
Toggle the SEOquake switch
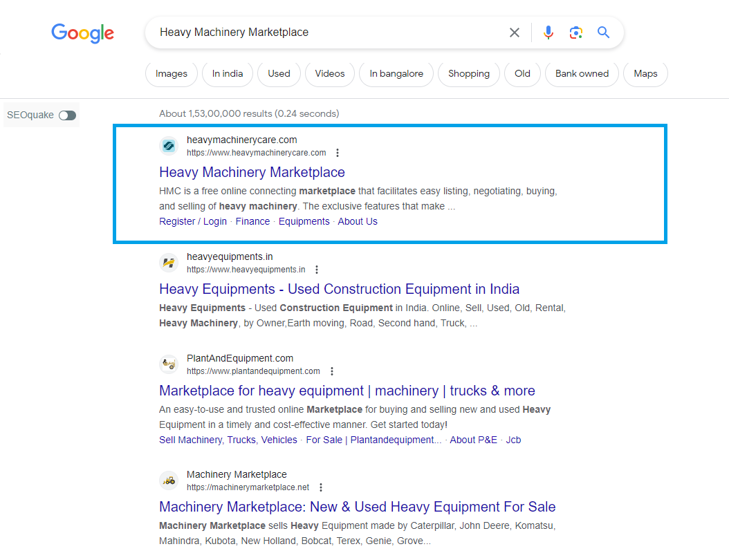pos(67,115)
